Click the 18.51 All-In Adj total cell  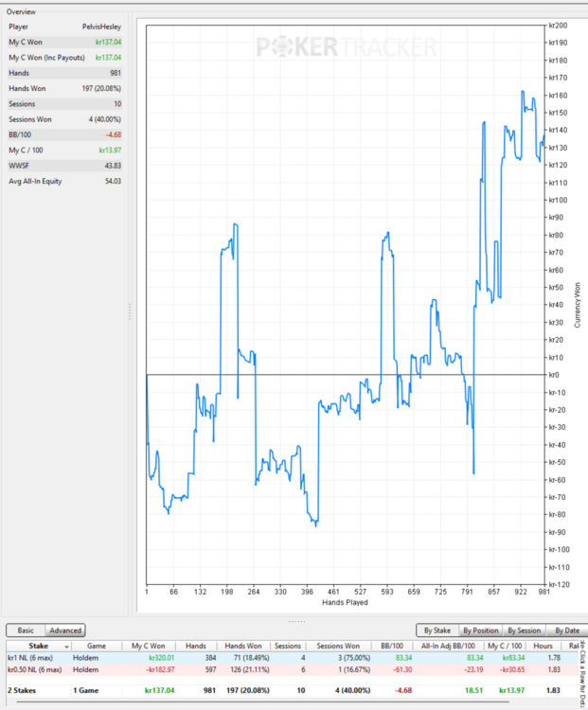tap(473, 690)
